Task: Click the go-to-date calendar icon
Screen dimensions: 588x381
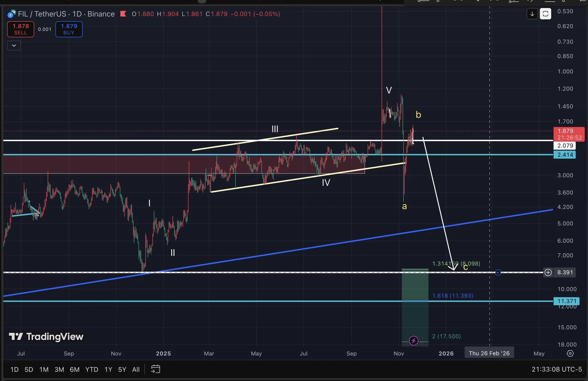Action: click(155, 369)
